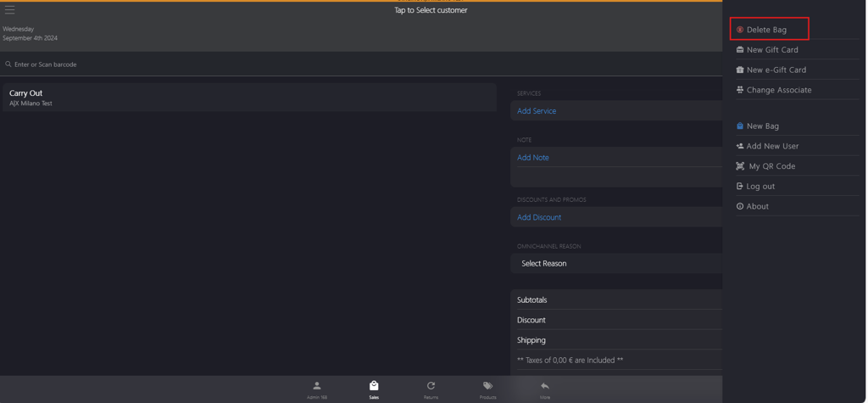Image resolution: width=868 pixels, height=403 pixels.
Task: Click the New Gift Card icon
Action: pyautogui.click(x=740, y=50)
